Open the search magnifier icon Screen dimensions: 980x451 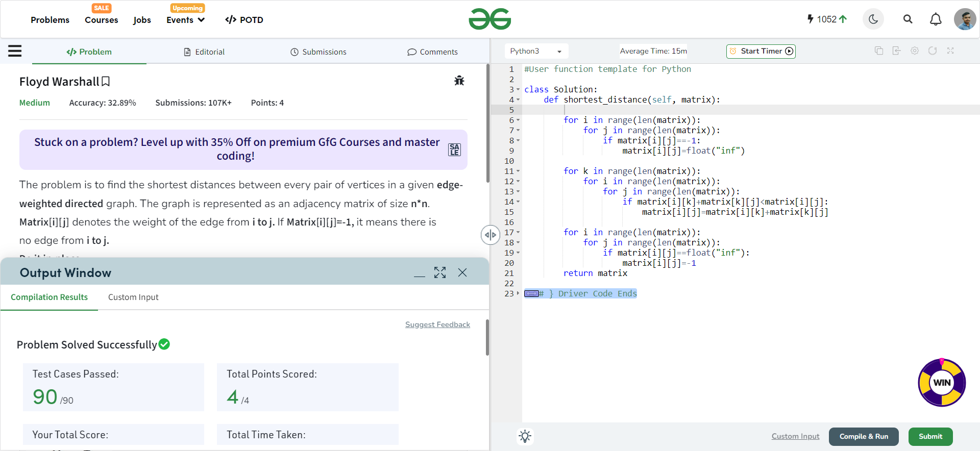click(x=908, y=19)
